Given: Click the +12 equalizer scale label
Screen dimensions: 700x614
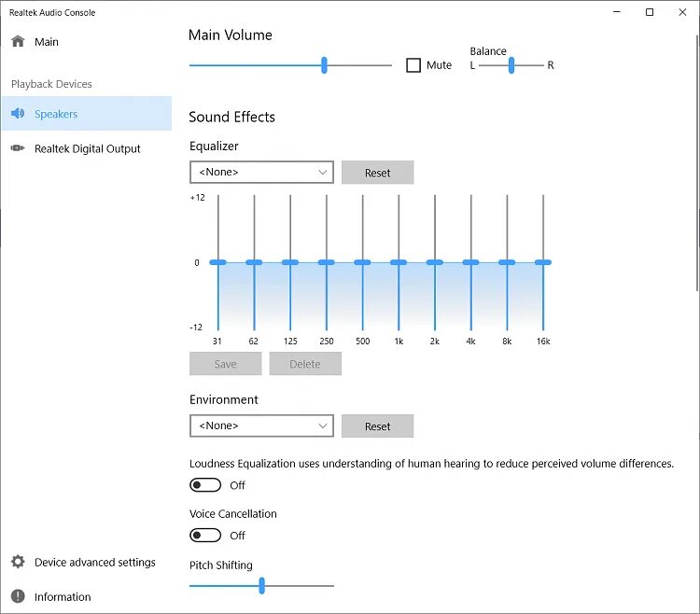Looking at the screenshot, I should tap(198, 197).
